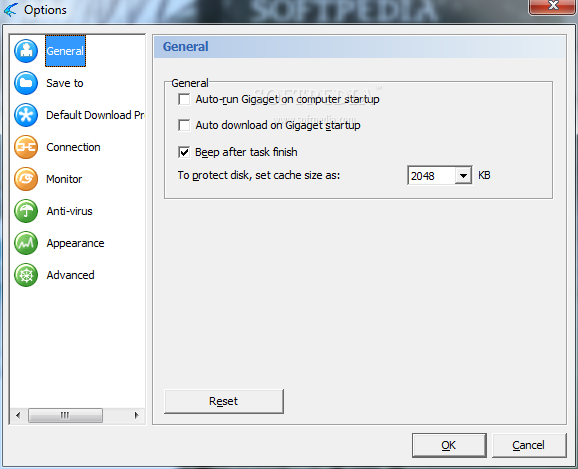Uncheck Beep after task finish
The width and height of the screenshot is (578, 469).
(x=184, y=152)
